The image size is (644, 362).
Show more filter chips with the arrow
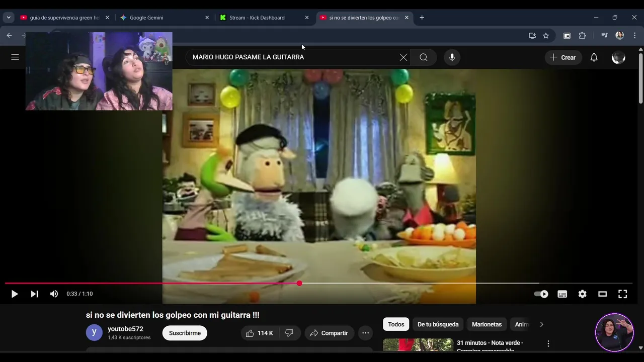click(x=541, y=324)
